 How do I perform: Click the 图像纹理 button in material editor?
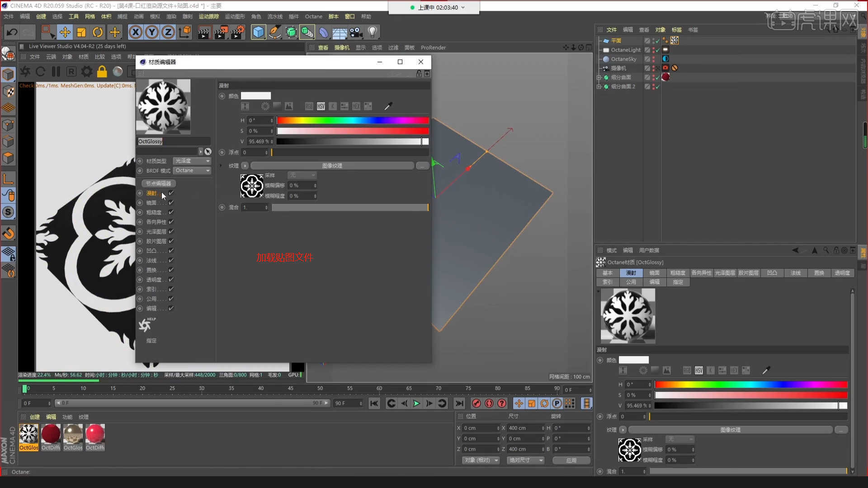(332, 166)
